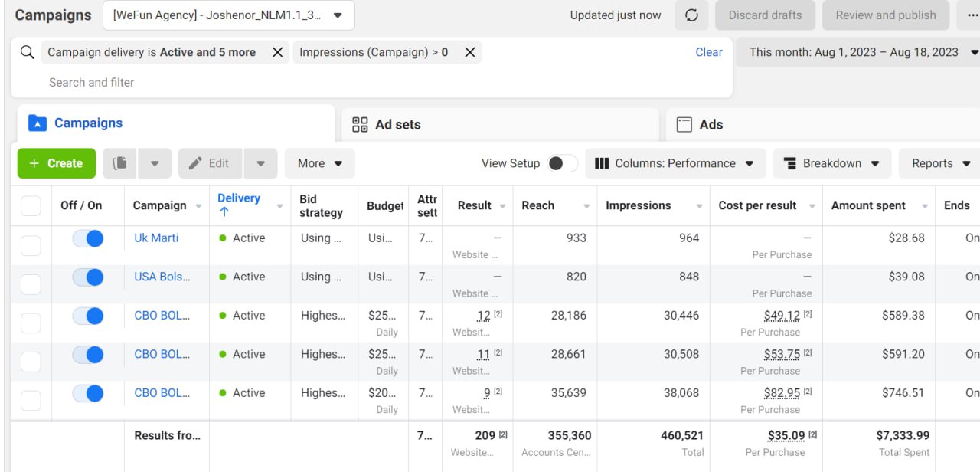Screen dimensions: 980x472
Task: Open the USA Bols campaign link
Action: (162, 277)
